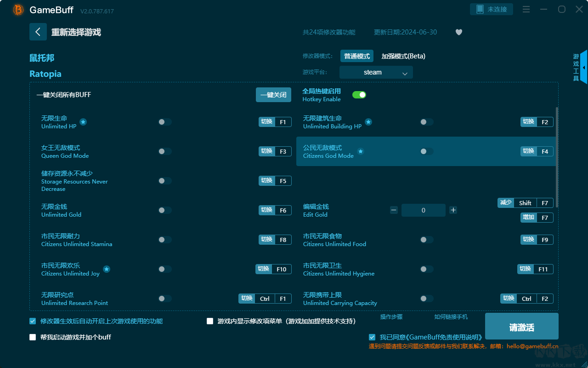Image resolution: width=588 pixels, height=368 pixels.
Task: Click the Shift F7 decrease gold hotkey
Action: point(526,203)
